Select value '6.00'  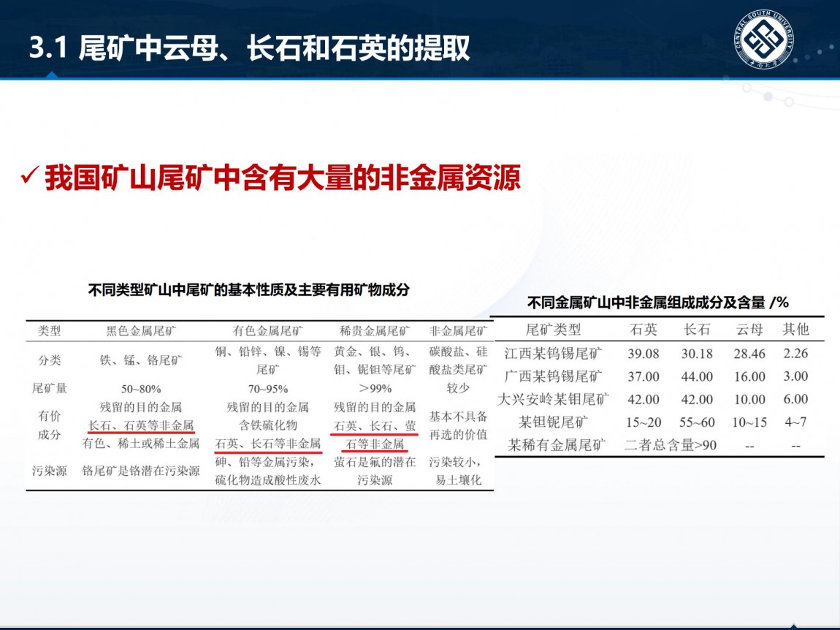(795, 400)
